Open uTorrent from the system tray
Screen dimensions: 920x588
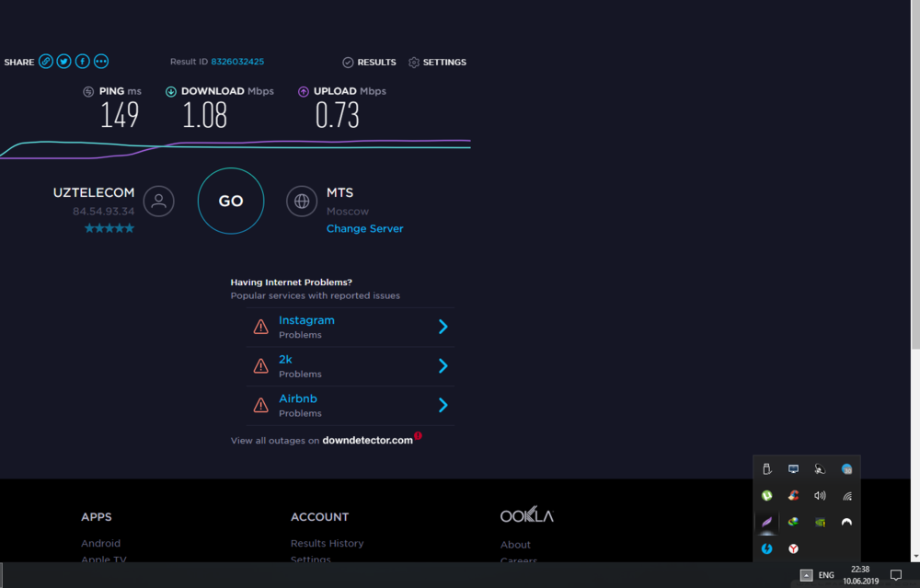tap(766, 495)
